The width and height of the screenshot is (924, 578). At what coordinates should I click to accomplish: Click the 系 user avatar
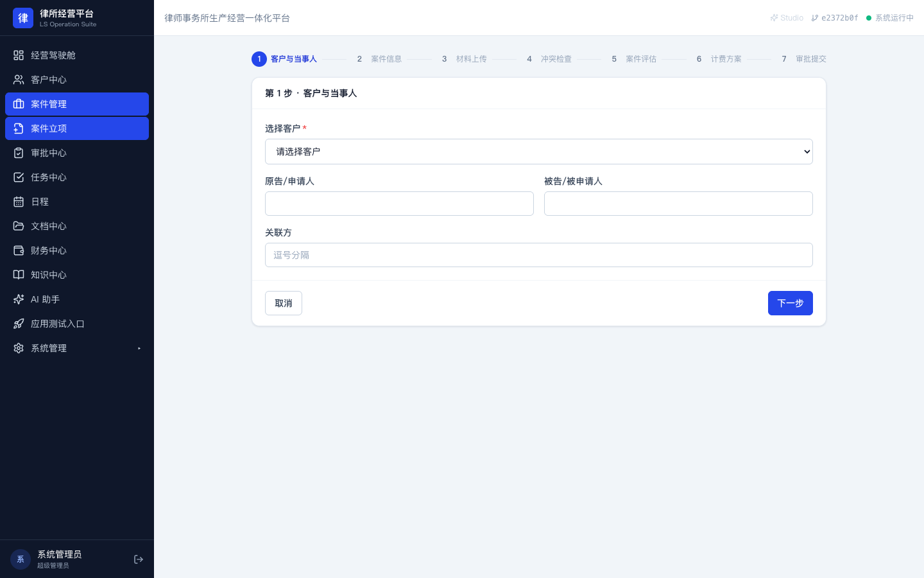coord(21,559)
